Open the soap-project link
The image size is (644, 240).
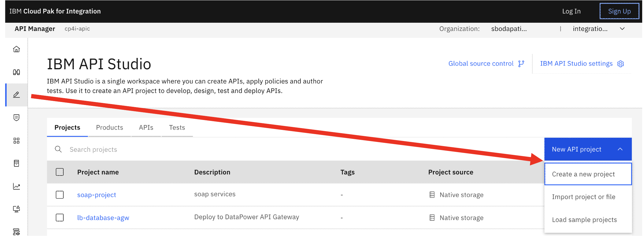pos(97,195)
